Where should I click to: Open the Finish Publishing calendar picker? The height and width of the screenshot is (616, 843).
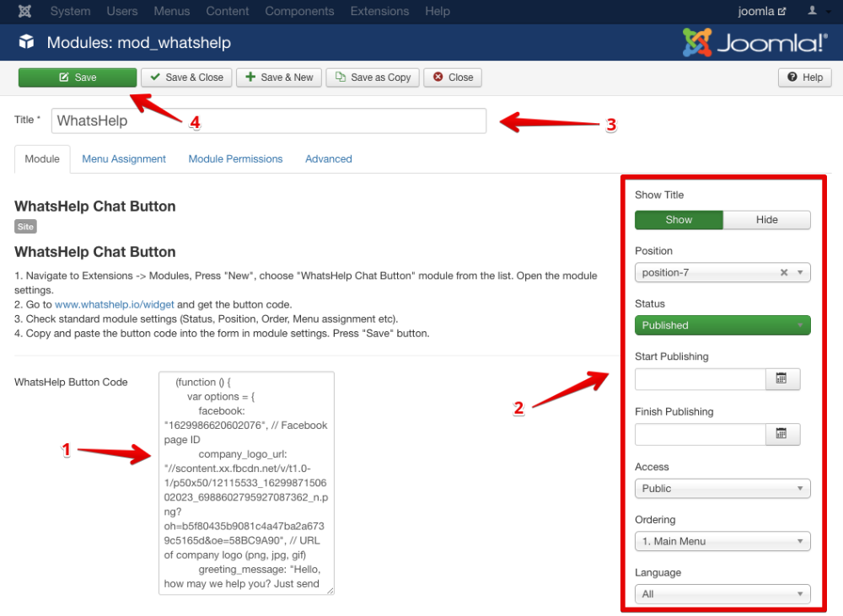point(781,434)
